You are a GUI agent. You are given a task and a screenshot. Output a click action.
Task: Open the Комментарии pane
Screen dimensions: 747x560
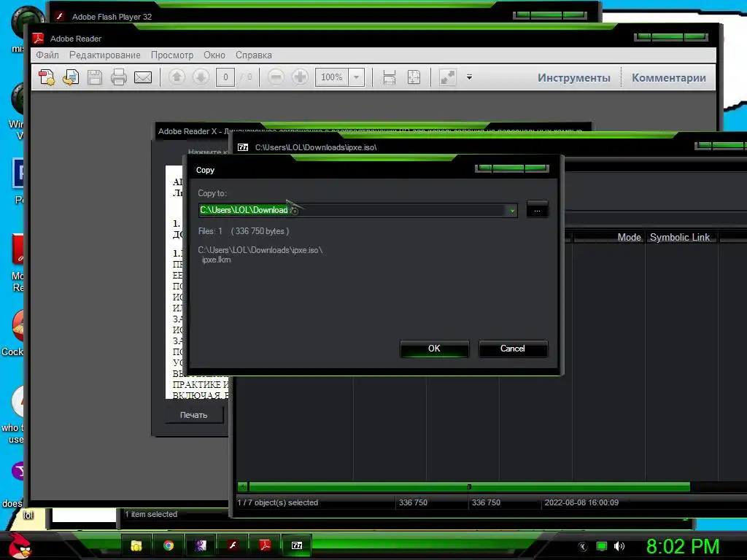tap(668, 77)
